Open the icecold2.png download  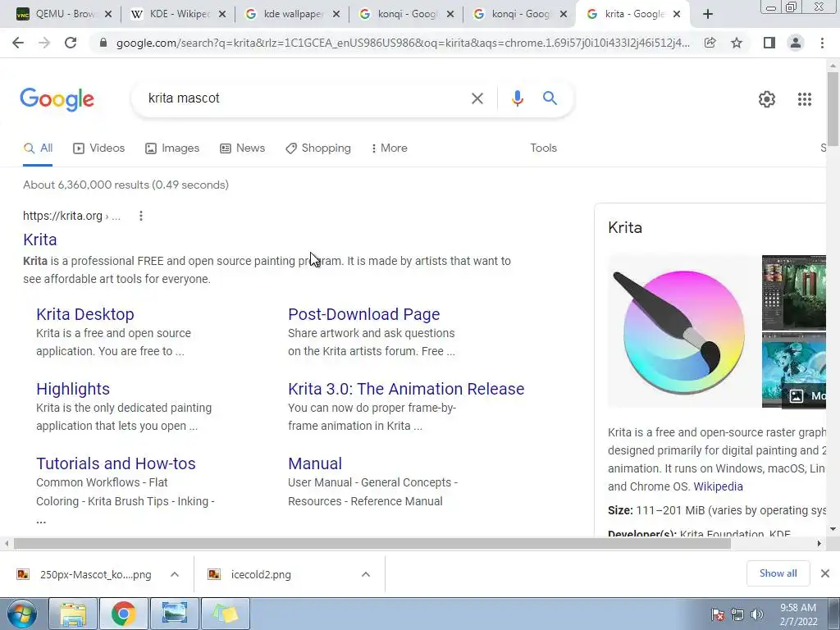pos(261,575)
